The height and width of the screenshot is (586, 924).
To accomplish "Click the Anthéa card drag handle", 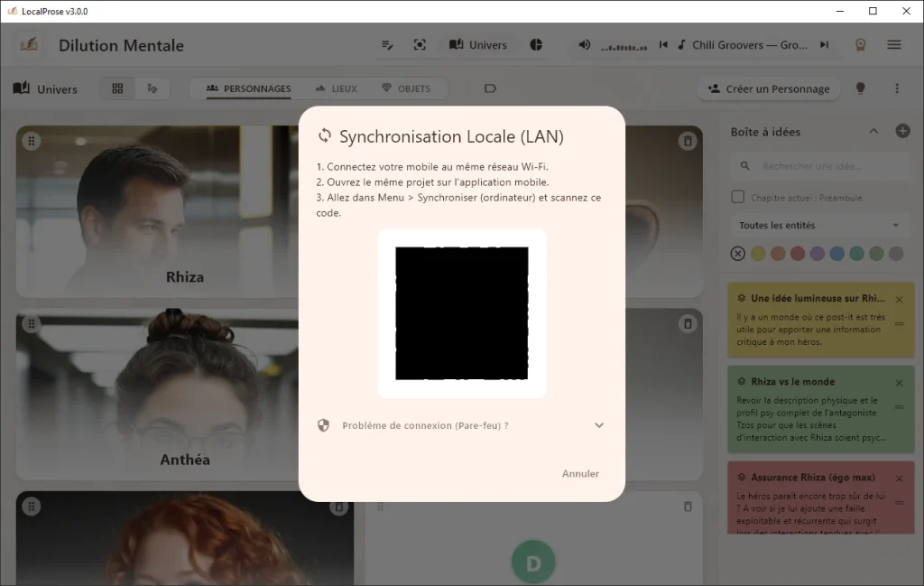I will [32, 323].
